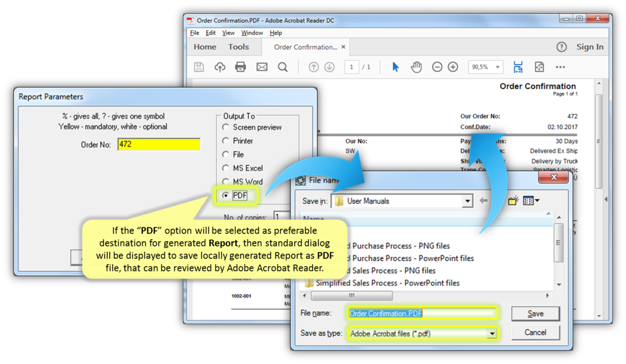Click the page number box in Acrobat
The height and width of the screenshot is (364, 626).
point(352,67)
